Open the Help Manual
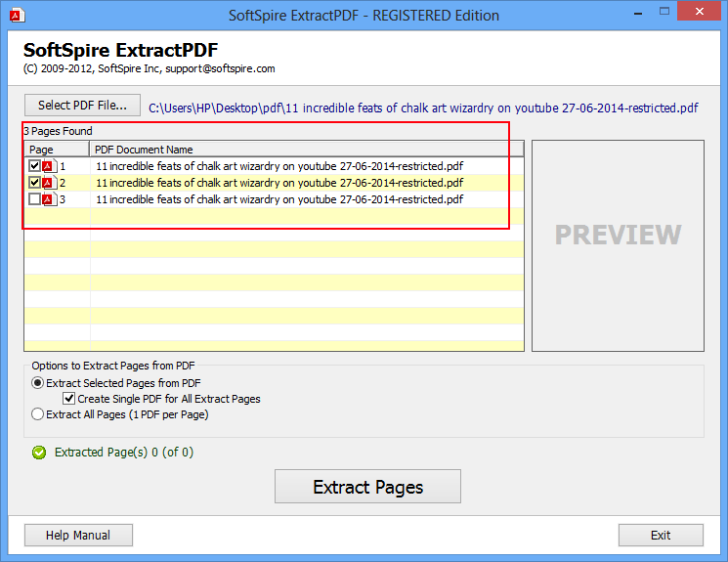 78,536
